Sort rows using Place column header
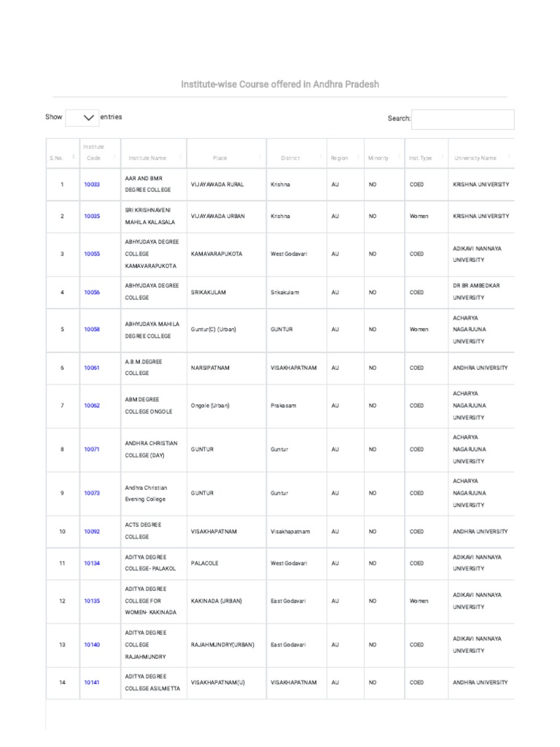The height and width of the screenshot is (747, 560). tap(260, 158)
